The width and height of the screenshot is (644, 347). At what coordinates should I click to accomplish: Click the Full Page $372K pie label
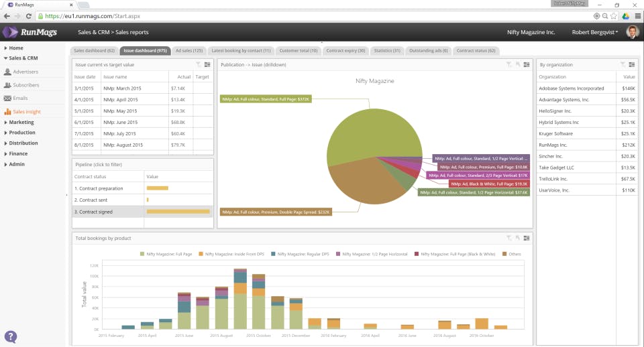(x=266, y=99)
